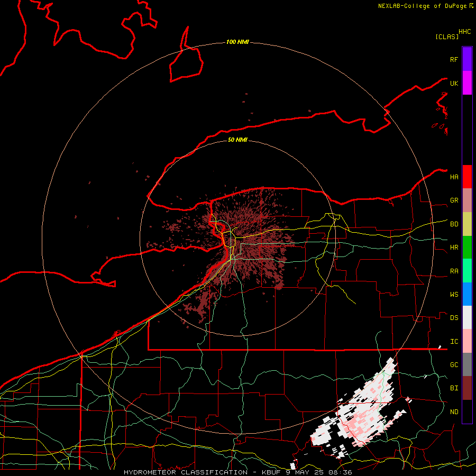
Task: Click the DS legend label
Action: click(x=454, y=318)
